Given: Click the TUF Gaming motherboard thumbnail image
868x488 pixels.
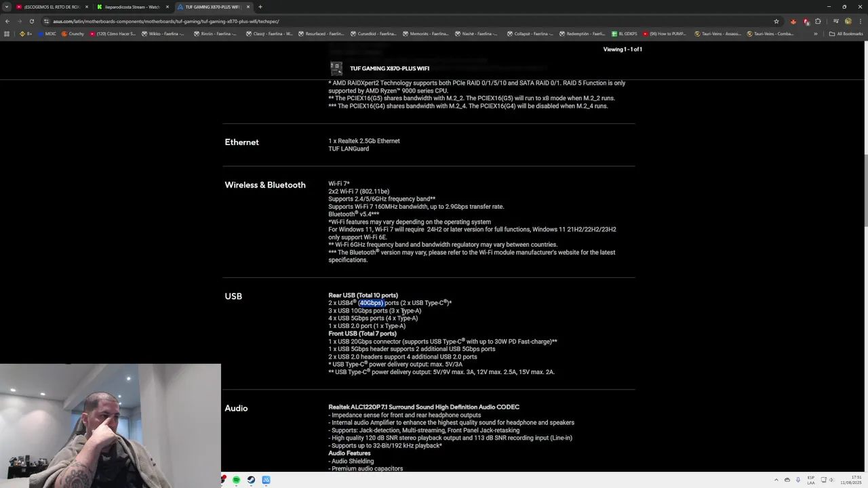Looking at the screenshot, I should coord(336,68).
